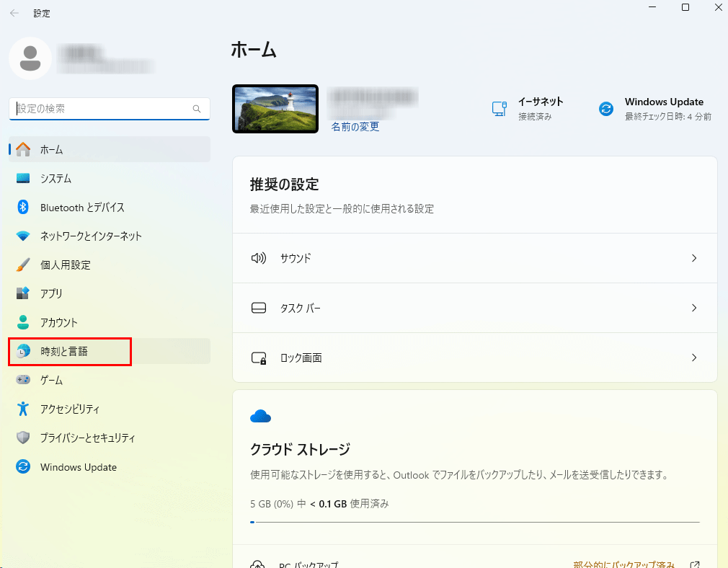Click the アクセシビリティ person icon
This screenshot has height=568, width=728.
[x=23, y=409]
